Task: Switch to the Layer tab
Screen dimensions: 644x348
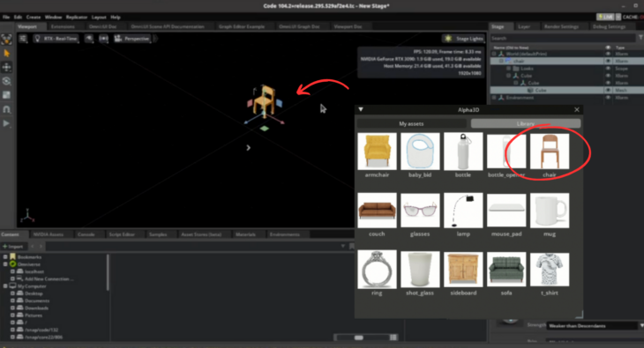Action: [x=524, y=26]
